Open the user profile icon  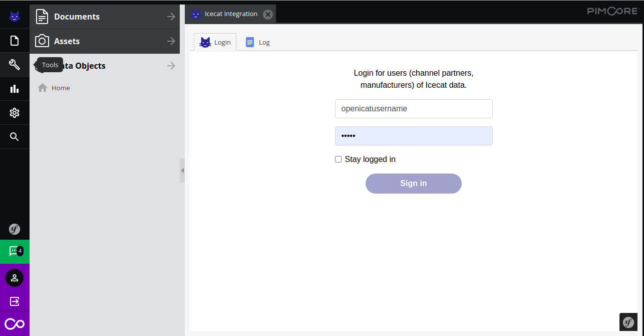point(15,278)
